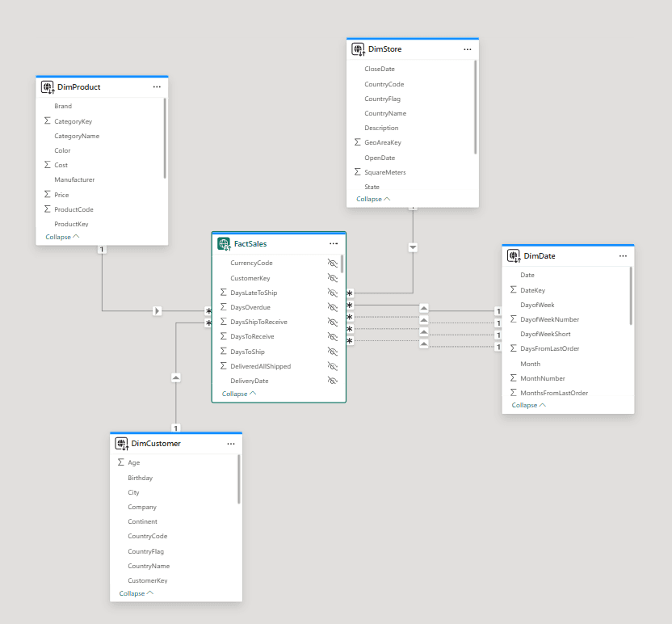Collapse the DimStore table
Viewport: 672px width, 624px height.
click(373, 199)
